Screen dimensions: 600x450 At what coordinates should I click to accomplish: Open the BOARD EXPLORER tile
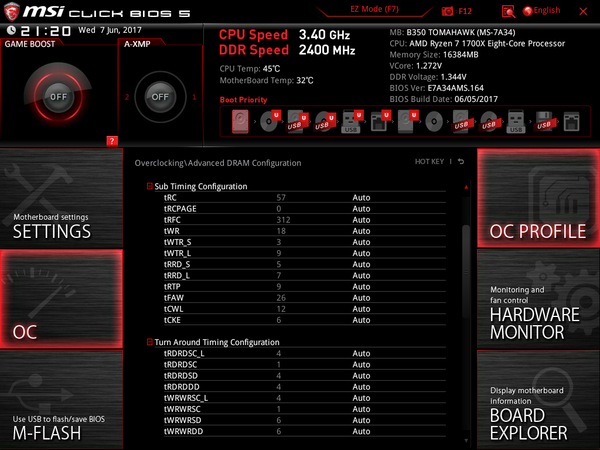pyautogui.click(x=538, y=400)
